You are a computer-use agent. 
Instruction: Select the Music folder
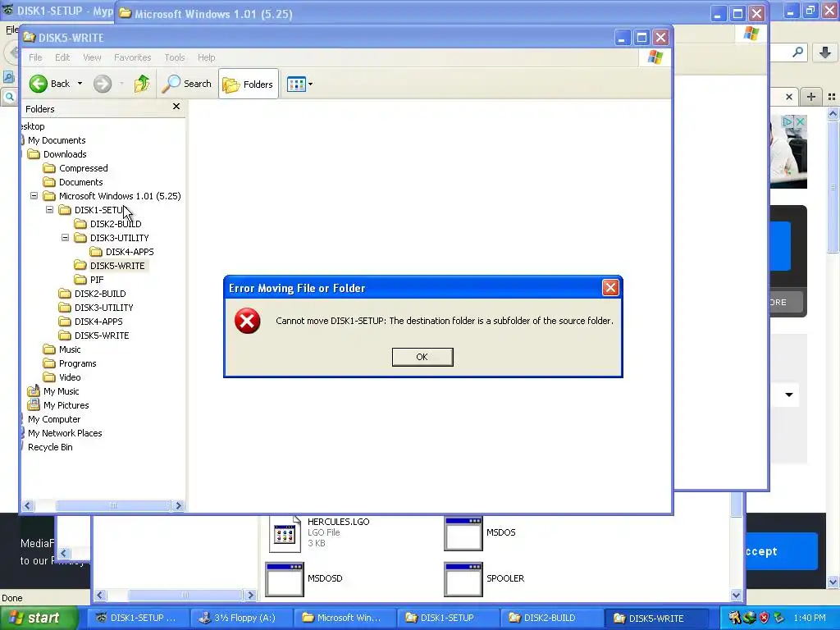tap(70, 349)
